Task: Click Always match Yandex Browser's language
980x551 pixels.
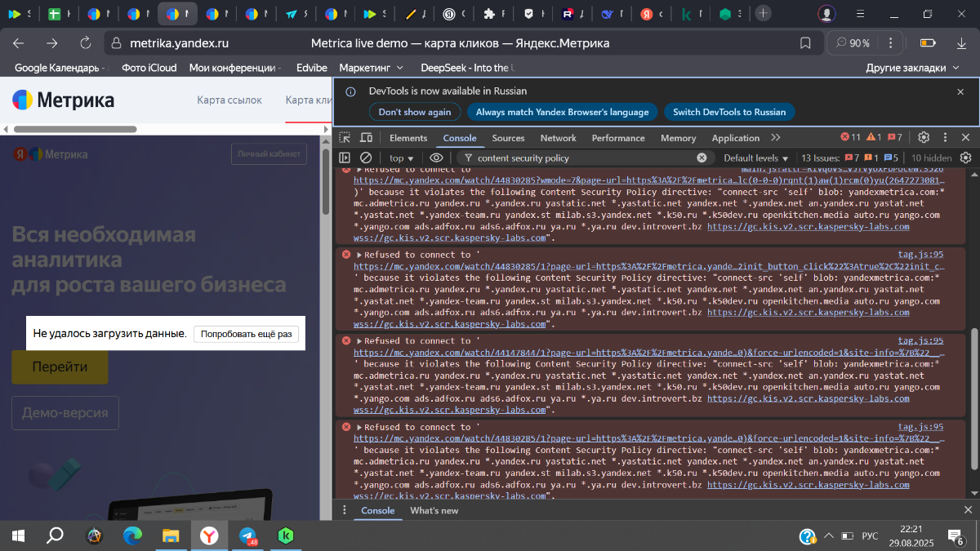Action: tap(562, 112)
